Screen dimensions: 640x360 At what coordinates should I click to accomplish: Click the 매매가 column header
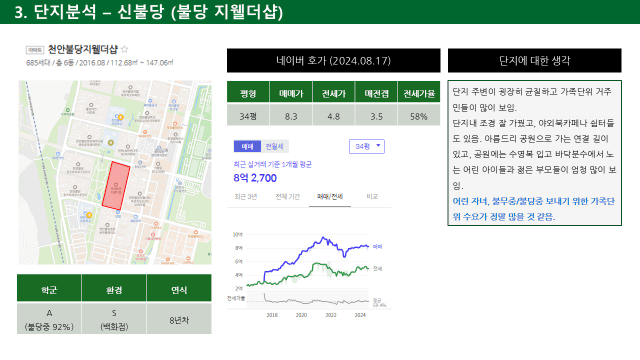[291, 93]
